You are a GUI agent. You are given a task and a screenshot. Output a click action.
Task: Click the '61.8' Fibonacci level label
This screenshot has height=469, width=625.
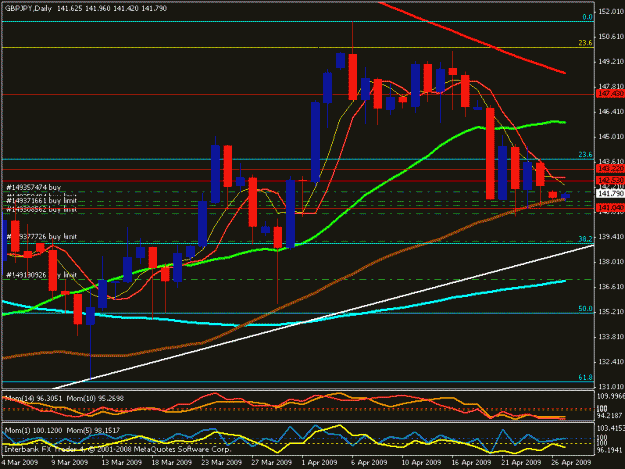[x=586, y=377]
